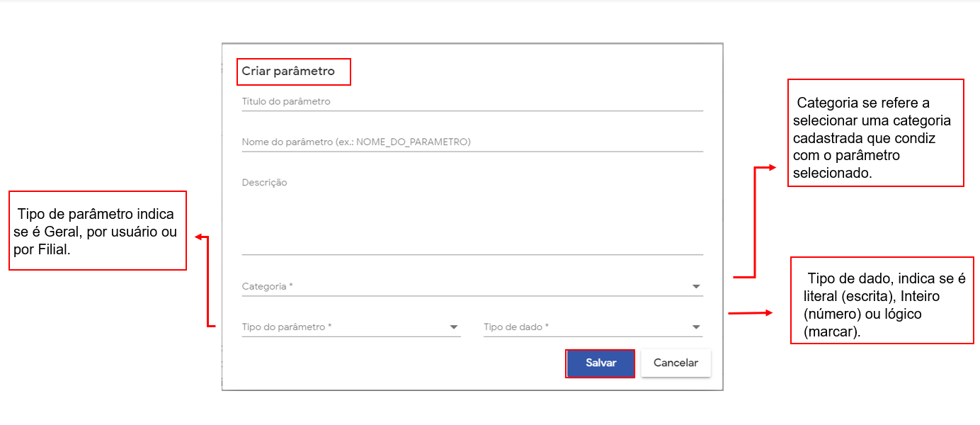Click the Descrição placeholder label

(x=264, y=183)
